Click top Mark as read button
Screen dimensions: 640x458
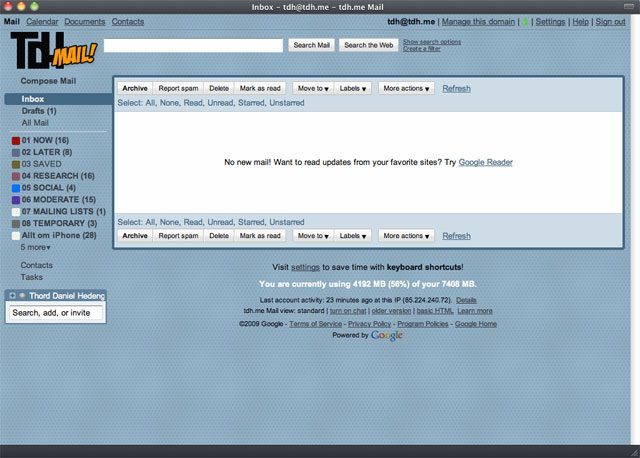260,88
